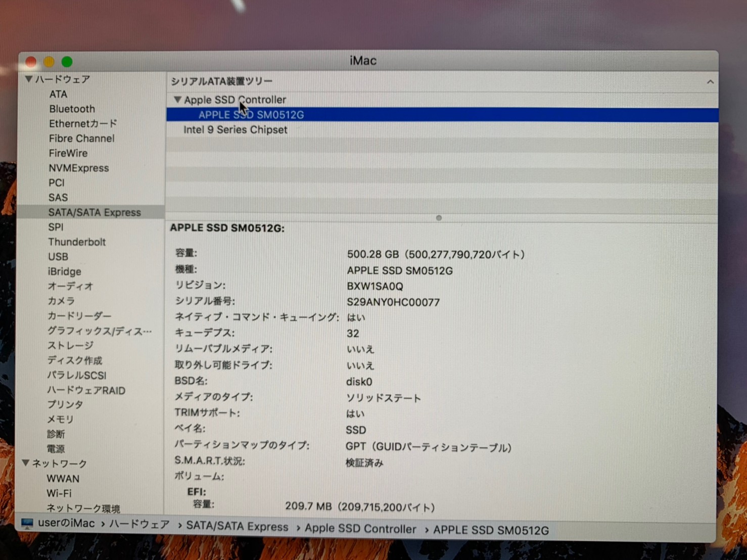The height and width of the screenshot is (560, 747).
Task: Click SATA/SATA Express in the path bar
Action: tap(237, 527)
